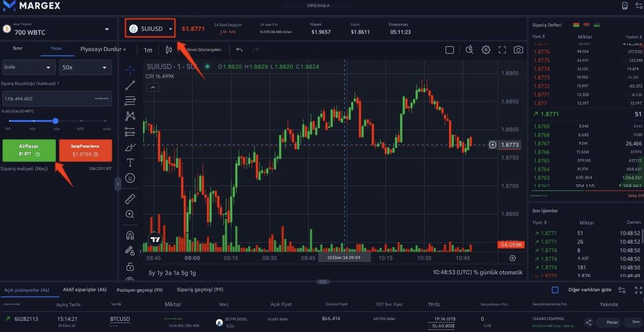
Task: Select the Sınır order type tab
Action: 17,48
